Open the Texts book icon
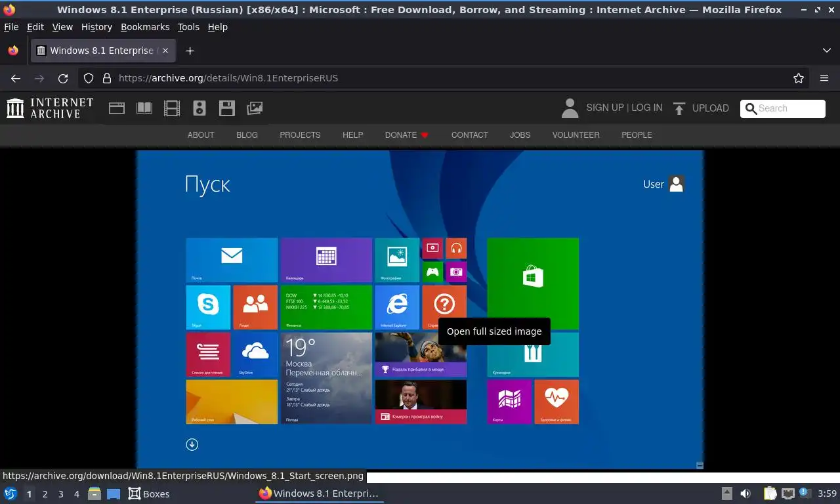840x504 pixels. 144,108
